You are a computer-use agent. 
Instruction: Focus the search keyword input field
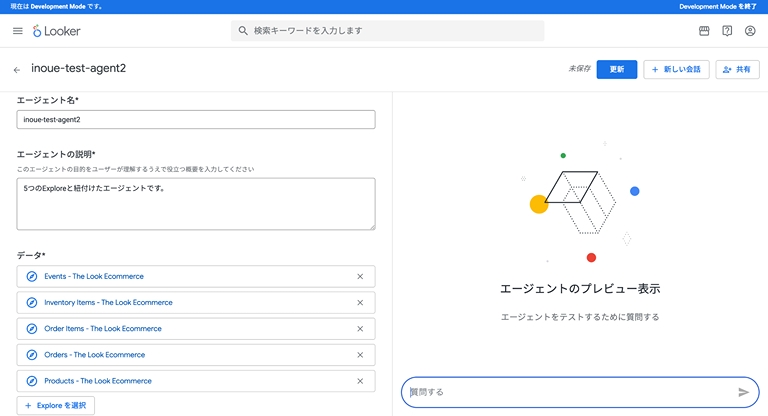click(387, 30)
